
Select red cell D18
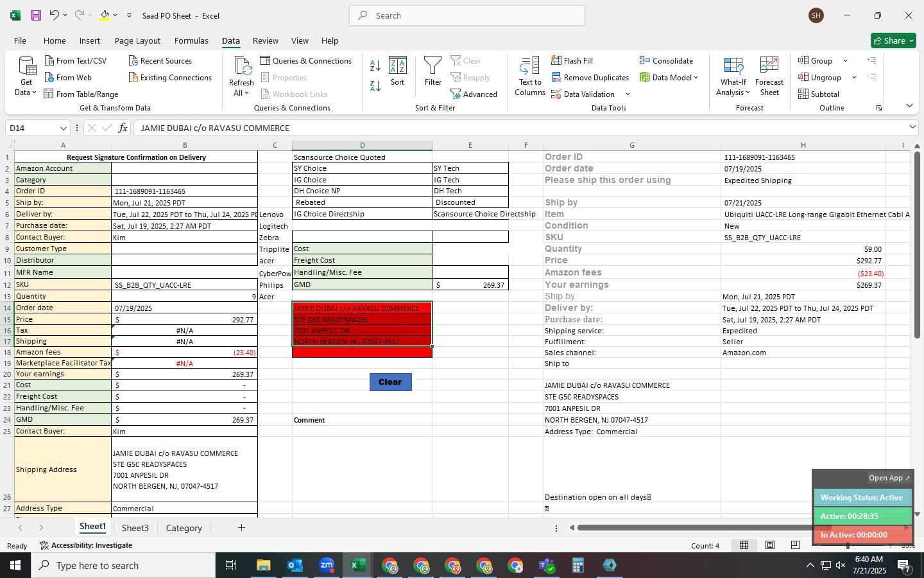coord(362,352)
